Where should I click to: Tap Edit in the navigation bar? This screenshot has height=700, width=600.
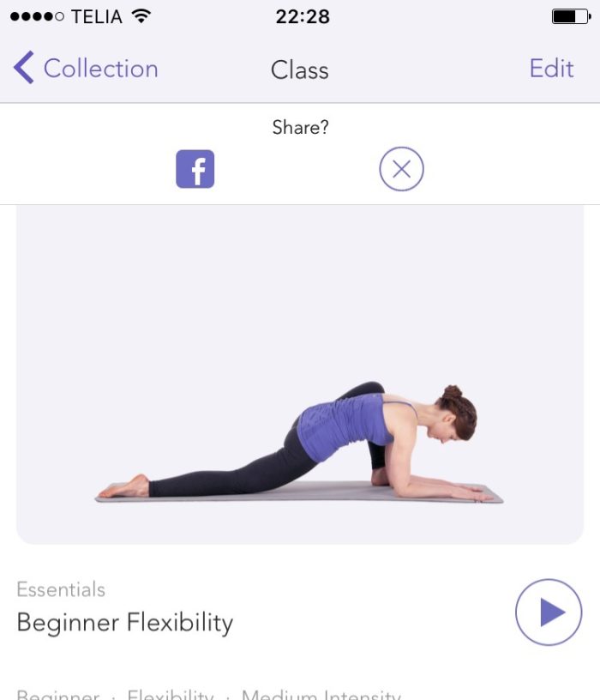pyautogui.click(x=551, y=69)
